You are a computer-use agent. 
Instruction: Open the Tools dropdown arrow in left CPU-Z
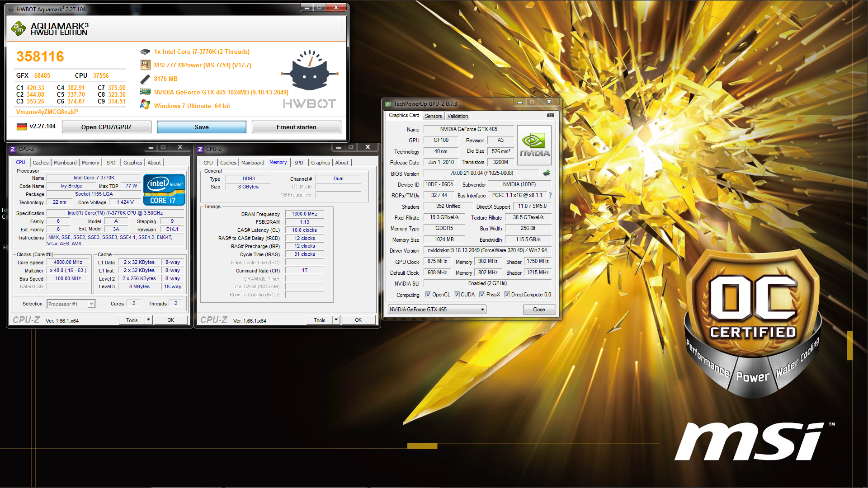pyautogui.click(x=148, y=320)
